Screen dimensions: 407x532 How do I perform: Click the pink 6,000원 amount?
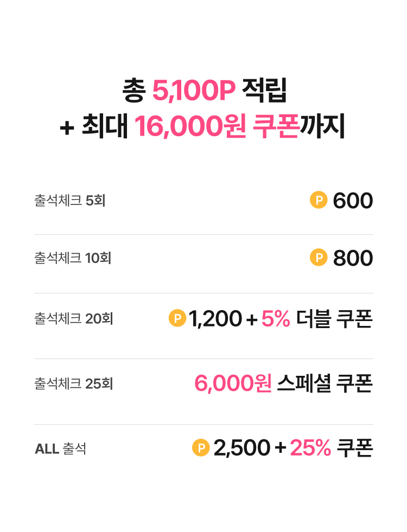pyautogui.click(x=233, y=384)
